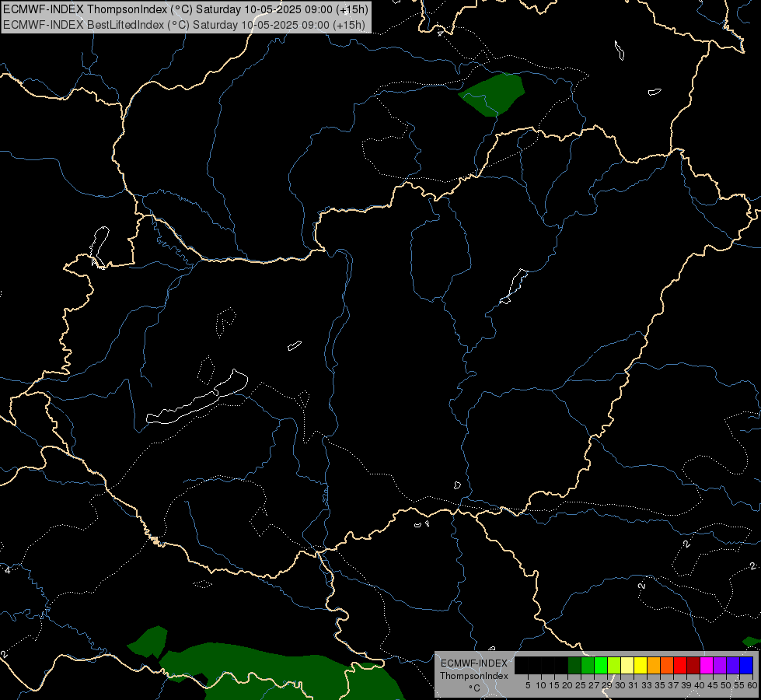This screenshot has height=700, width=761.
Task: Select the dark green 20-25 legend swatch
Action: tap(574, 665)
